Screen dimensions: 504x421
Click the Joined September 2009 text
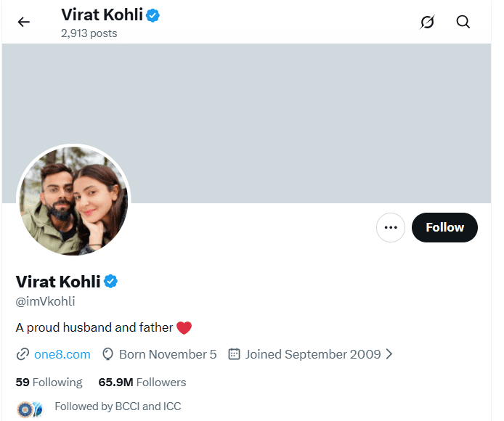tap(313, 354)
